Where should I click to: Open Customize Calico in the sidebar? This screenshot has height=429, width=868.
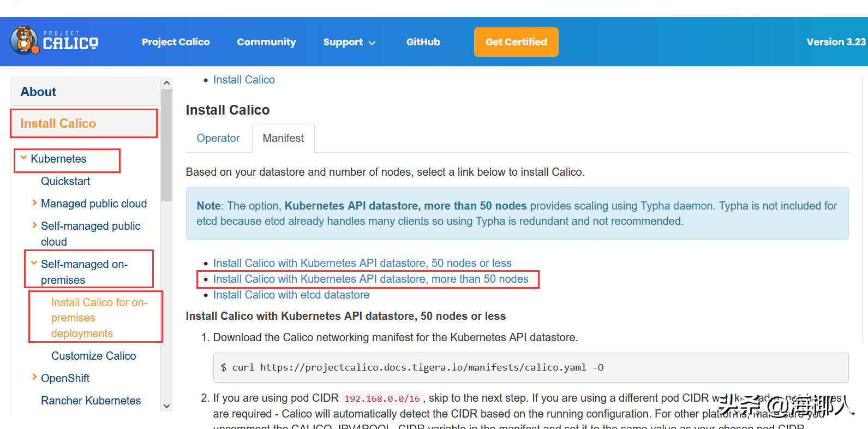[93, 355]
